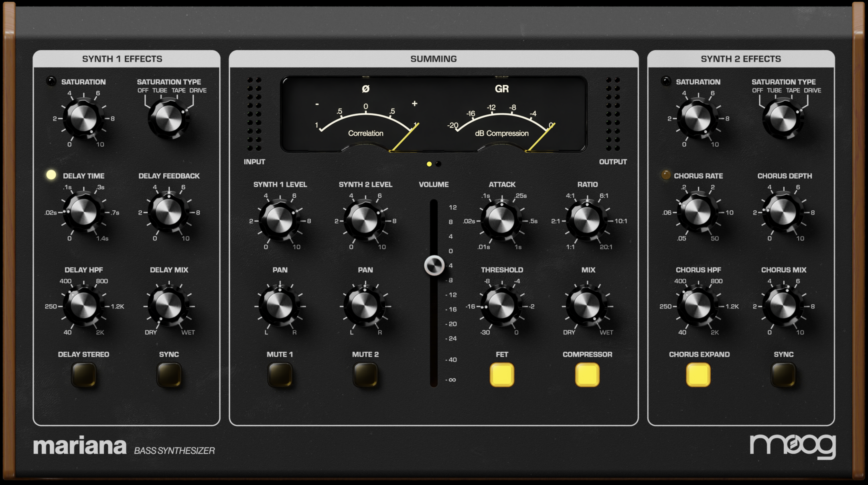Click the Chorus Rate enable LED

tap(666, 175)
